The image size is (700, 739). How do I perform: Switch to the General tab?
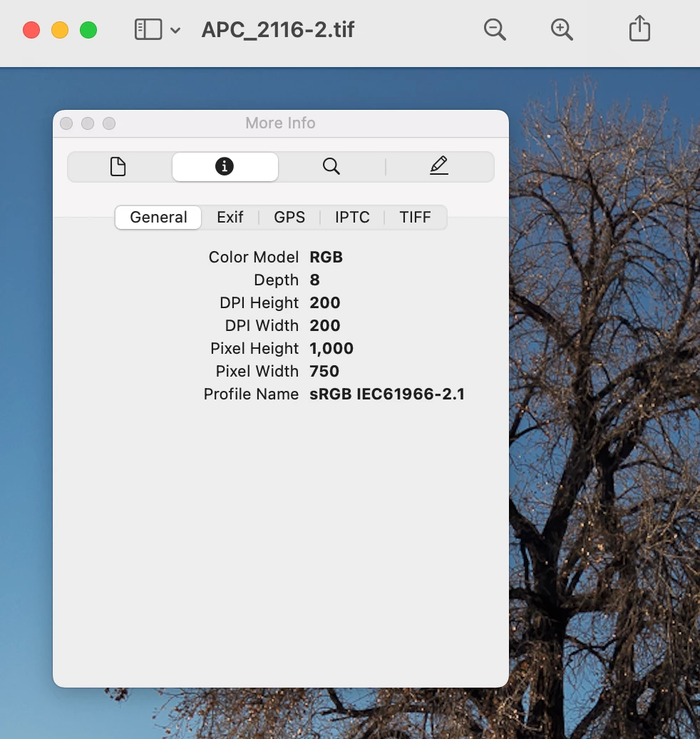click(158, 218)
